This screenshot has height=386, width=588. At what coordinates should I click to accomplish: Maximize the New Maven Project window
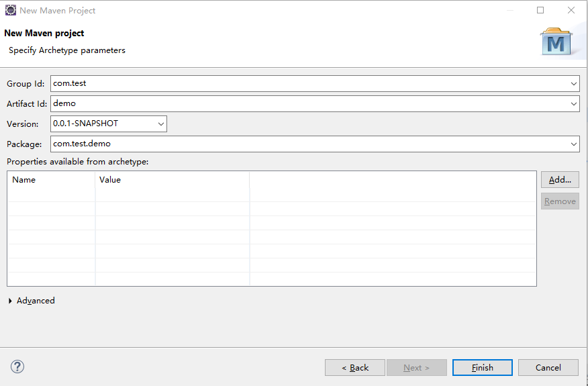coord(540,10)
